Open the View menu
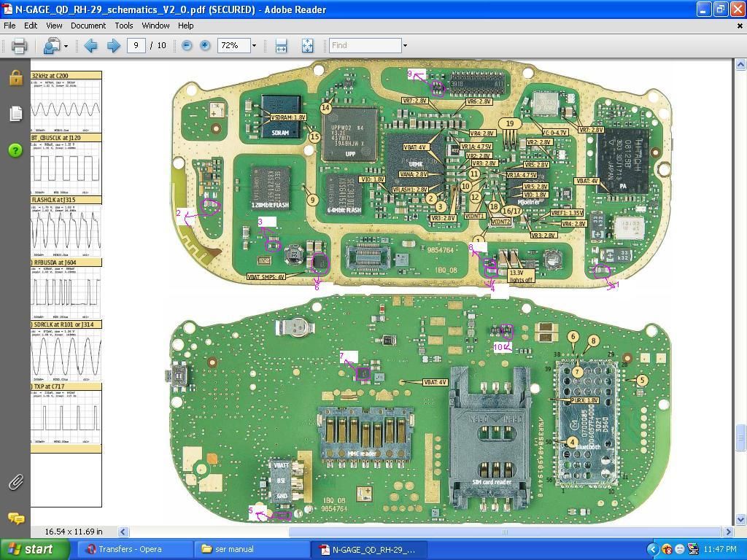This screenshot has width=747, height=560. point(54,26)
